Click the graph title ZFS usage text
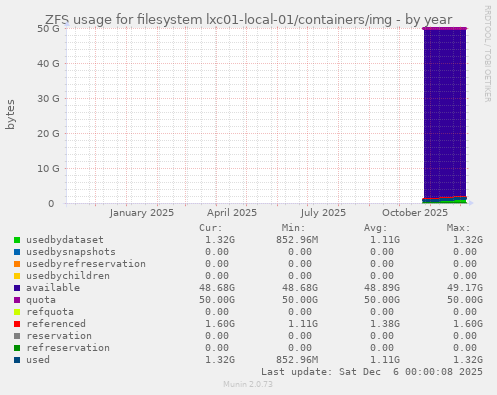Viewport: 497px width, 395px height. (x=248, y=20)
